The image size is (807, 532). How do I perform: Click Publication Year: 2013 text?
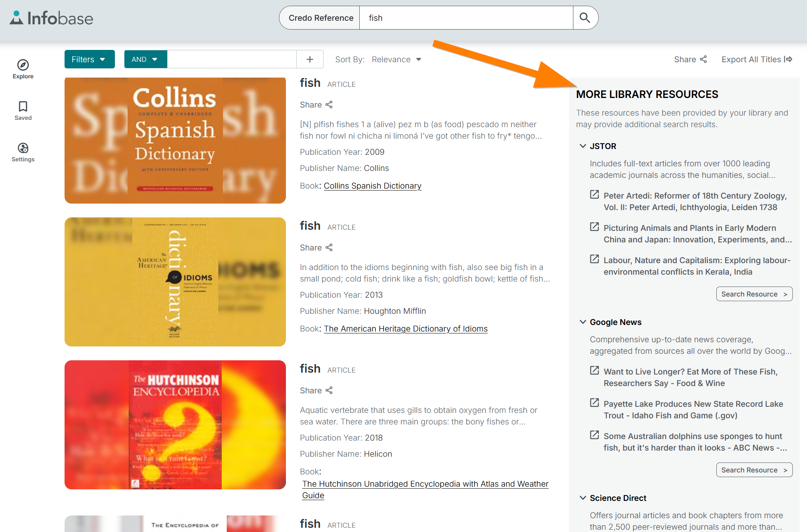pyautogui.click(x=341, y=295)
